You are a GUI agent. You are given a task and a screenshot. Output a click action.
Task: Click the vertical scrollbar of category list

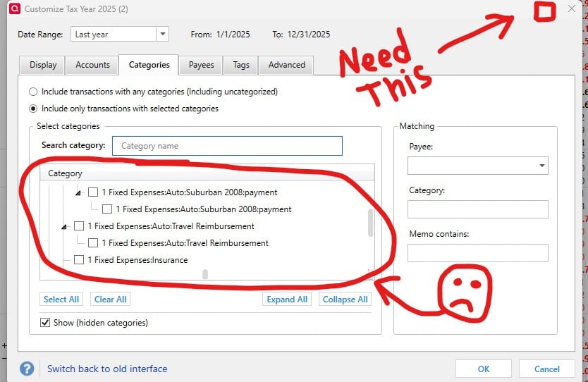(x=371, y=223)
